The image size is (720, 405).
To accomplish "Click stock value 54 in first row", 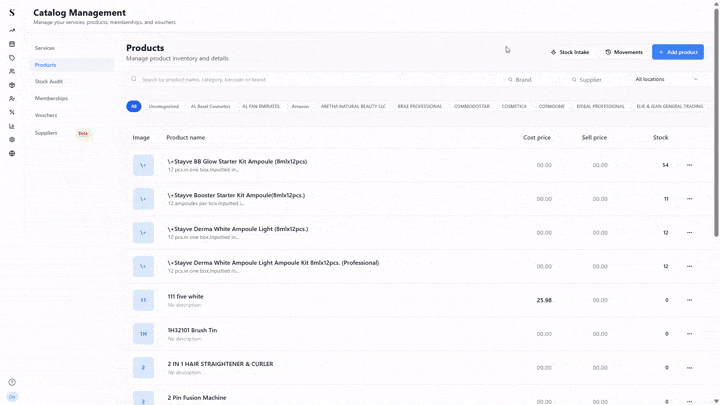I will [x=665, y=165].
